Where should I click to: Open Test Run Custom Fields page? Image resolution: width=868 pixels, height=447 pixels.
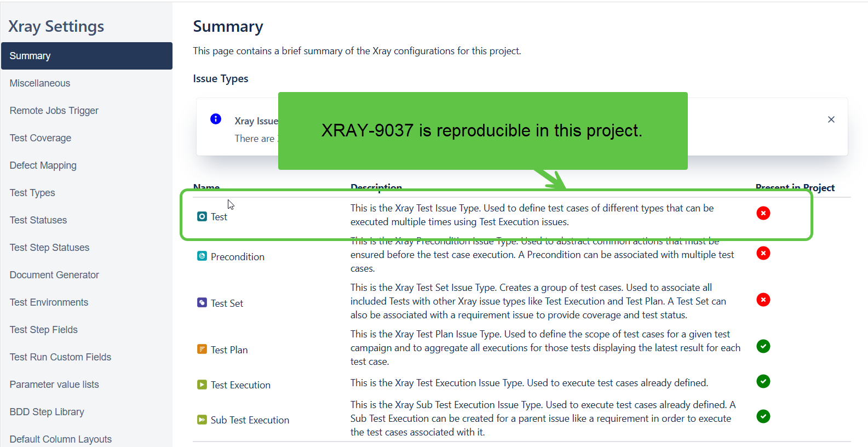pyautogui.click(x=60, y=357)
